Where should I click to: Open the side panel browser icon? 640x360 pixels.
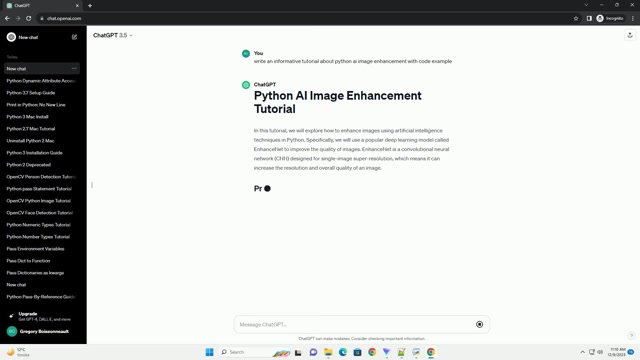[x=589, y=18]
